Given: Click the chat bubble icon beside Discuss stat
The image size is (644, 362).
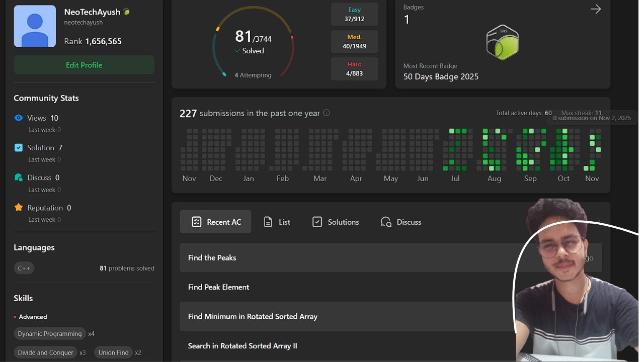Looking at the screenshot, I should coord(19,177).
